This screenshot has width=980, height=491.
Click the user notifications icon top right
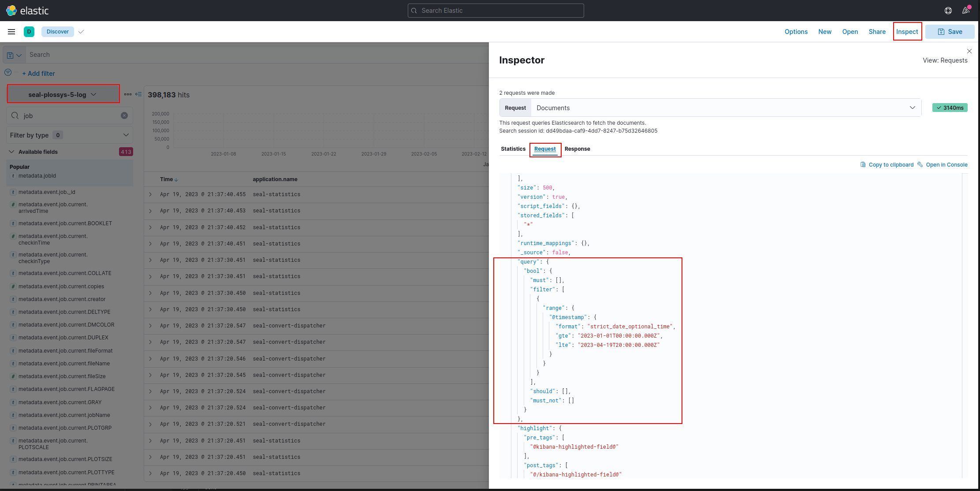(x=966, y=10)
